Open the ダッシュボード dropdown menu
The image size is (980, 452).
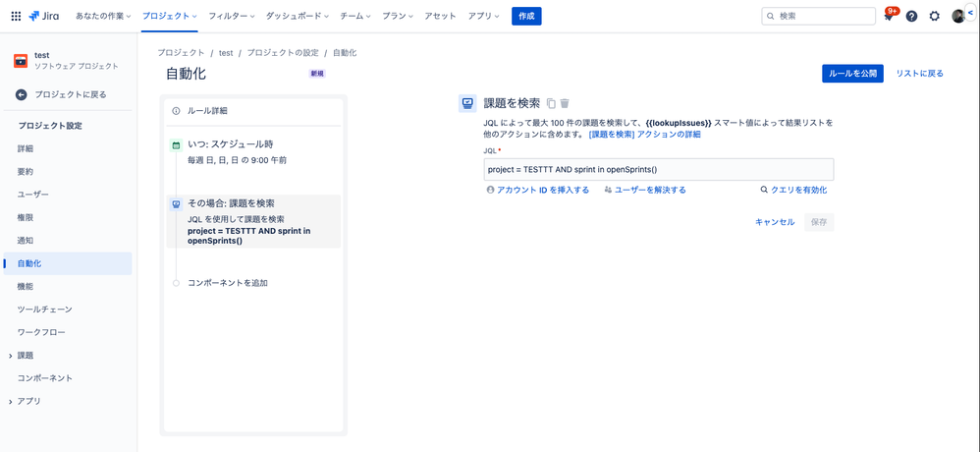point(297,17)
